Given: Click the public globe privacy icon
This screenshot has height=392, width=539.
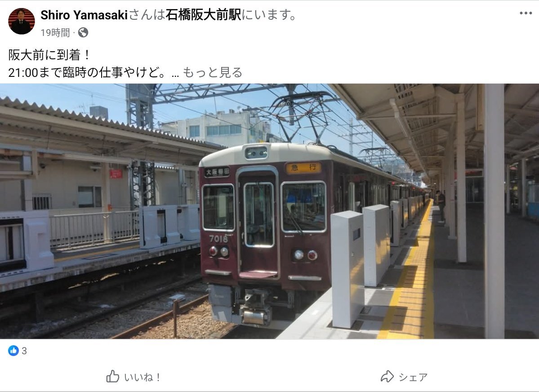Looking at the screenshot, I should 83,33.
